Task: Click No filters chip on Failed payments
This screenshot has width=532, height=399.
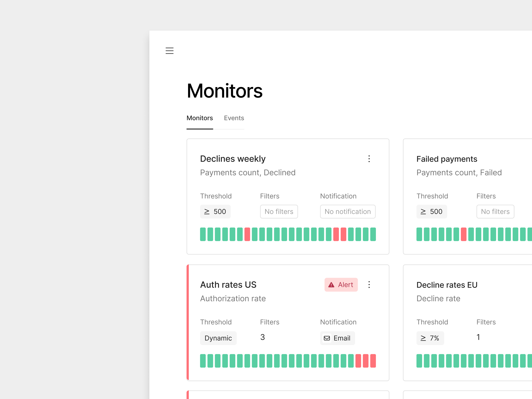Action: tap(495, 212)
